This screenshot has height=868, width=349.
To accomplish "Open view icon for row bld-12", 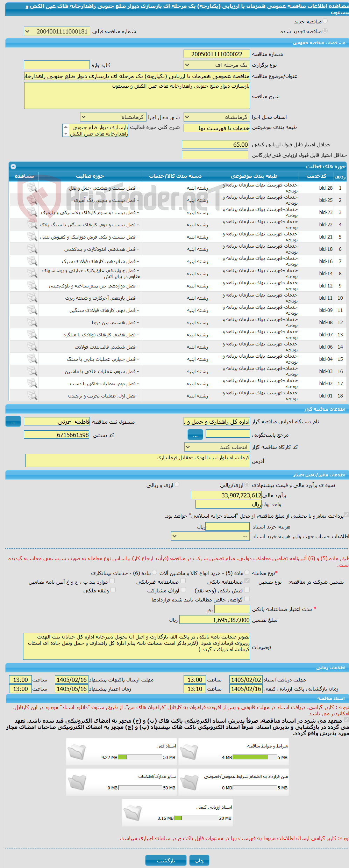I will (x=32, y=286).
